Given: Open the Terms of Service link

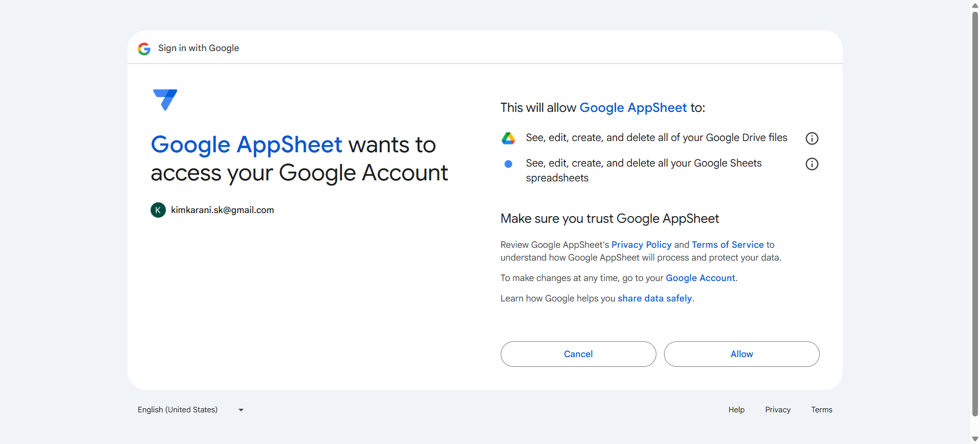Looking at the screenshot, I should tap(727, 245).
